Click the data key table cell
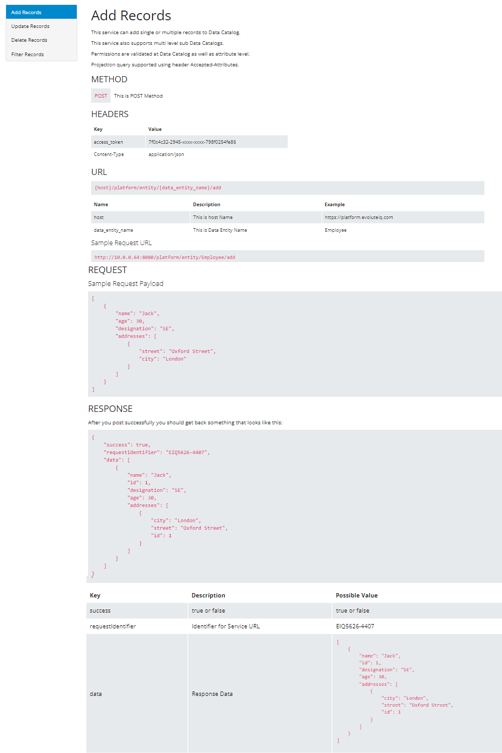The height and width of the screenshot is (753, 502). (x=137, y=693)
